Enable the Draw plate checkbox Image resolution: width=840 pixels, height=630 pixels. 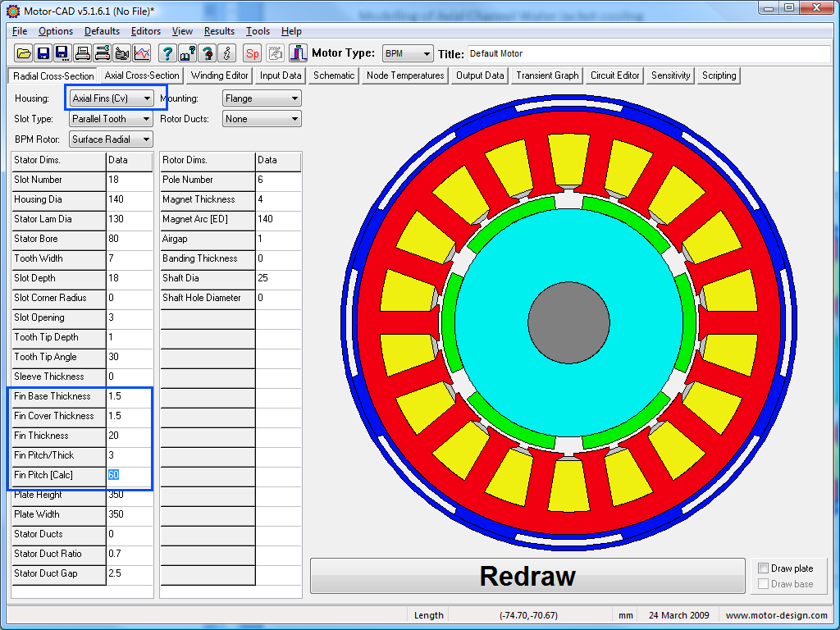coord(764,568)
